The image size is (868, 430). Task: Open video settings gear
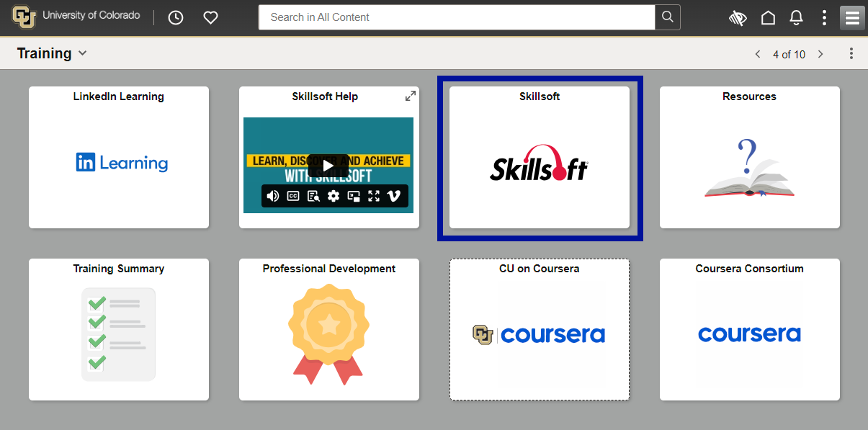pos(333,196)
